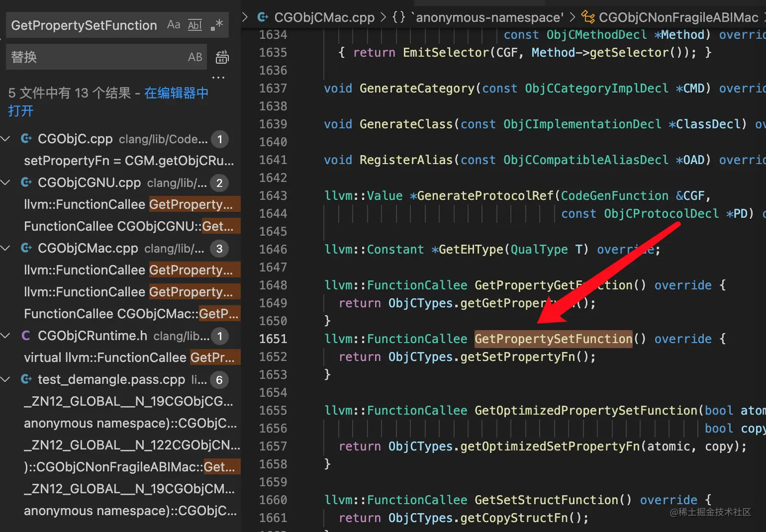Click the result count badge 6 for test_demangle.pass.cpp
Viewport: 766px width, 532px height.
(x=219, y=380)
